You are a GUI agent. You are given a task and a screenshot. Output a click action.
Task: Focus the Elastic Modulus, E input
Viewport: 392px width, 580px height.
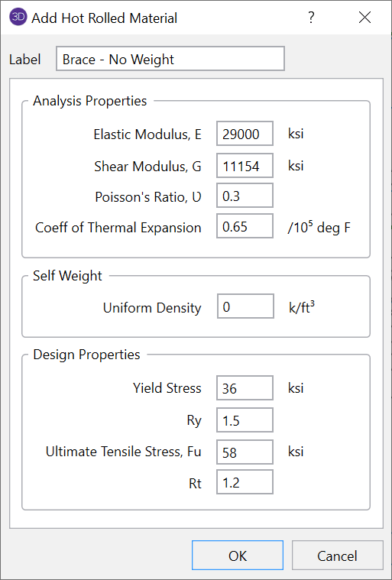pos(245,134)
